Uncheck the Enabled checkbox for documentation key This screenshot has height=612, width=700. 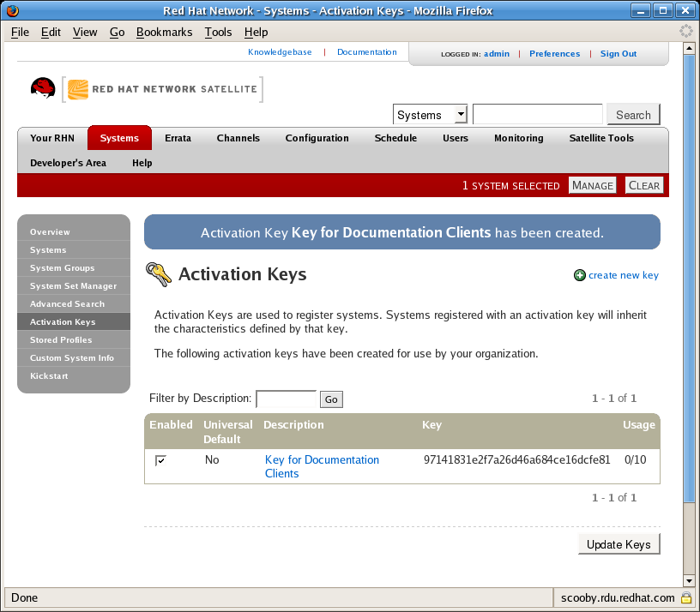(160, 460)
